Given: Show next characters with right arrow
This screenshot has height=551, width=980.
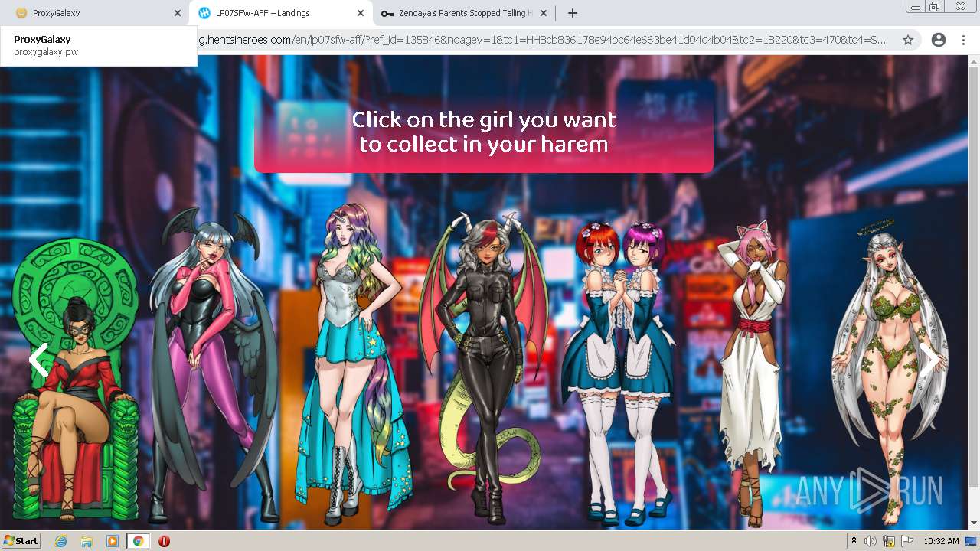Looking at the screenshot, I should (x=929, y=360).
